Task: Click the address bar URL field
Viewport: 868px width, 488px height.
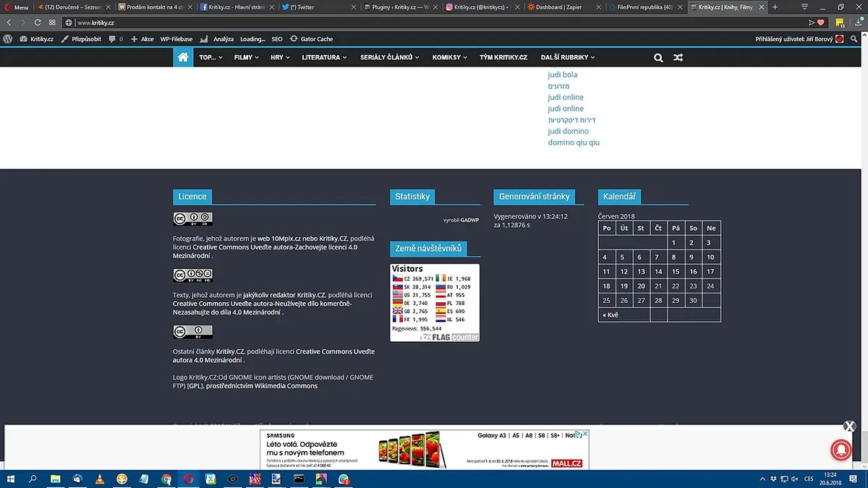Action: point(434,22)
